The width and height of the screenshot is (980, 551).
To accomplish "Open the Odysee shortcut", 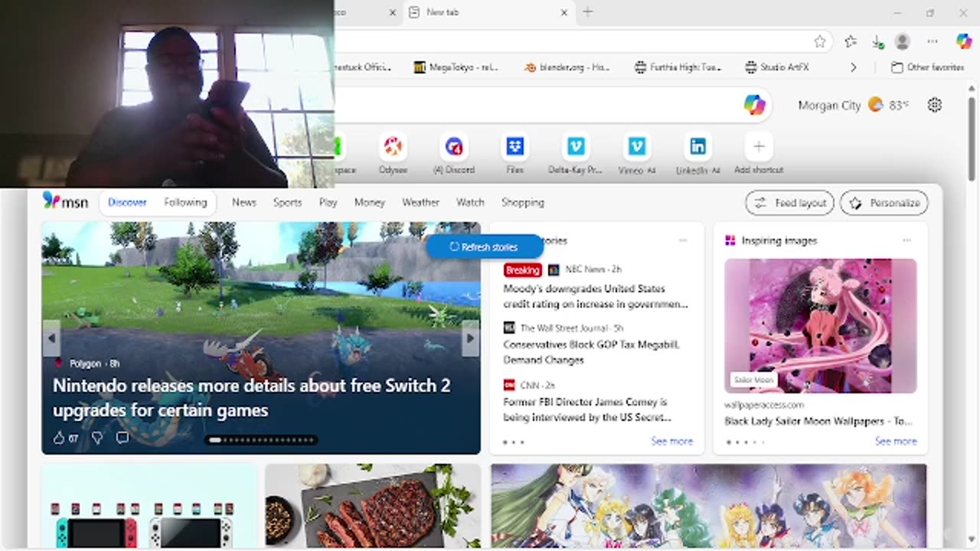I will coord(393,153).
